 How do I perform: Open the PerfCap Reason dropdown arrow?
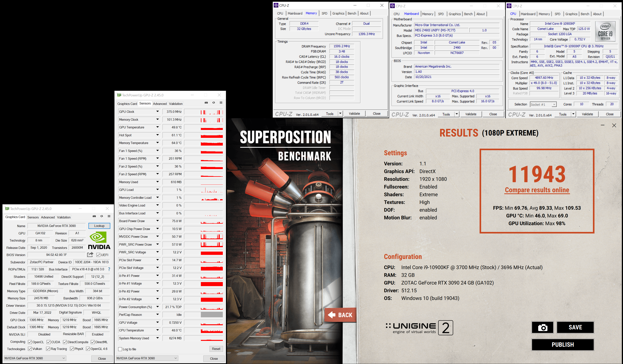(157, 314)
